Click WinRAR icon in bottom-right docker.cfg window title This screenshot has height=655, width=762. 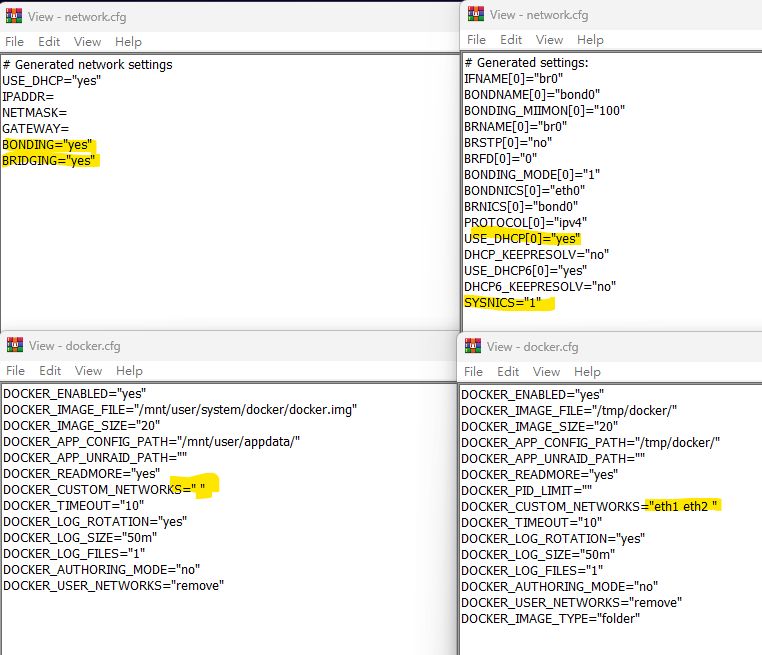click(x=473, y=346)
